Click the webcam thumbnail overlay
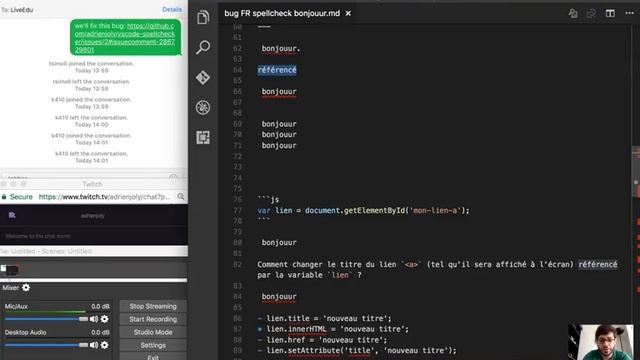This screenshot has width=640, height=360. [601, 342]
